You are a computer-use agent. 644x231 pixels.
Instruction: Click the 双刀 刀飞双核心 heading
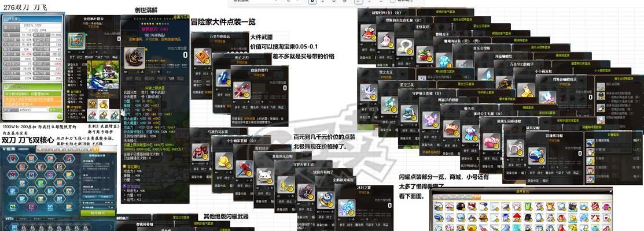(28, 140)
